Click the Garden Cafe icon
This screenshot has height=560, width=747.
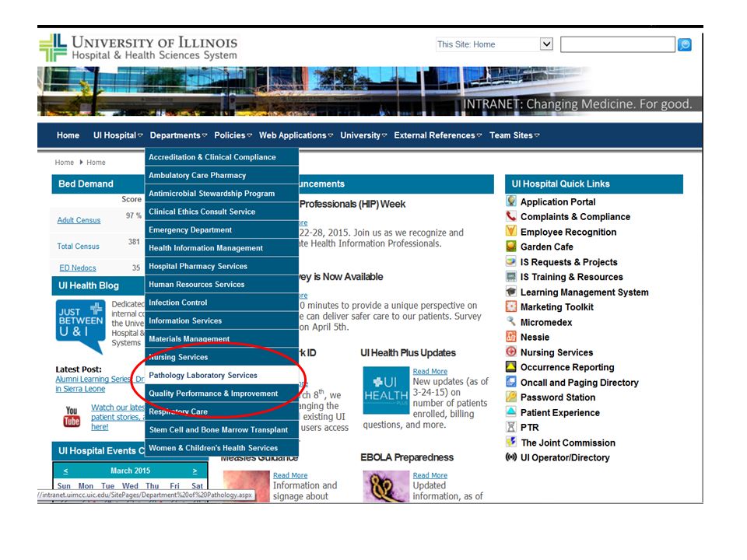click(x=511, y=247)
